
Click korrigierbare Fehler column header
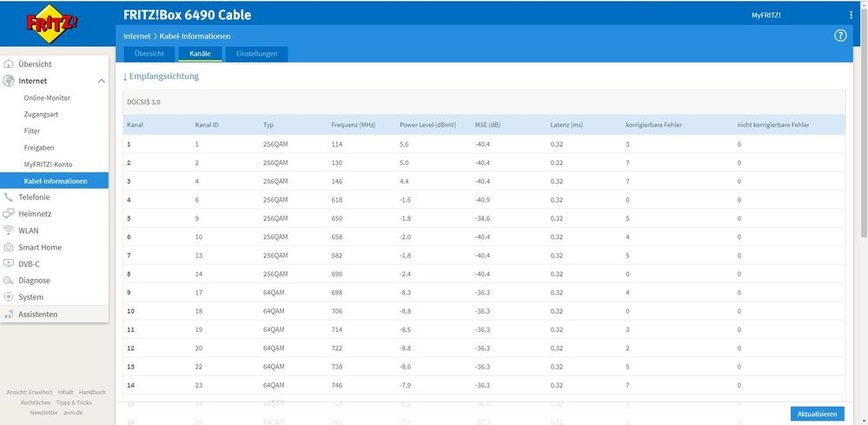pyautogui.click(x=653, y=125)
